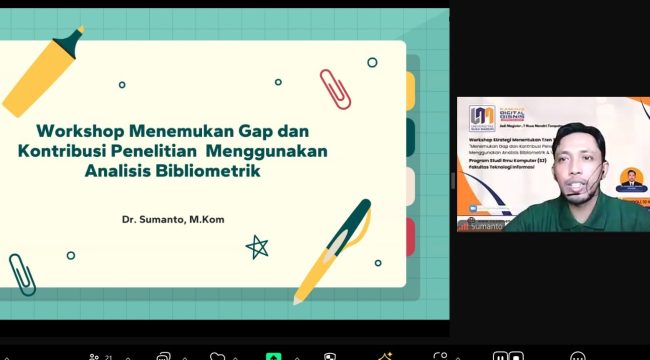Open the chat panel icon
This screenshot has height=360, width=650.
(x=164, y=357)
